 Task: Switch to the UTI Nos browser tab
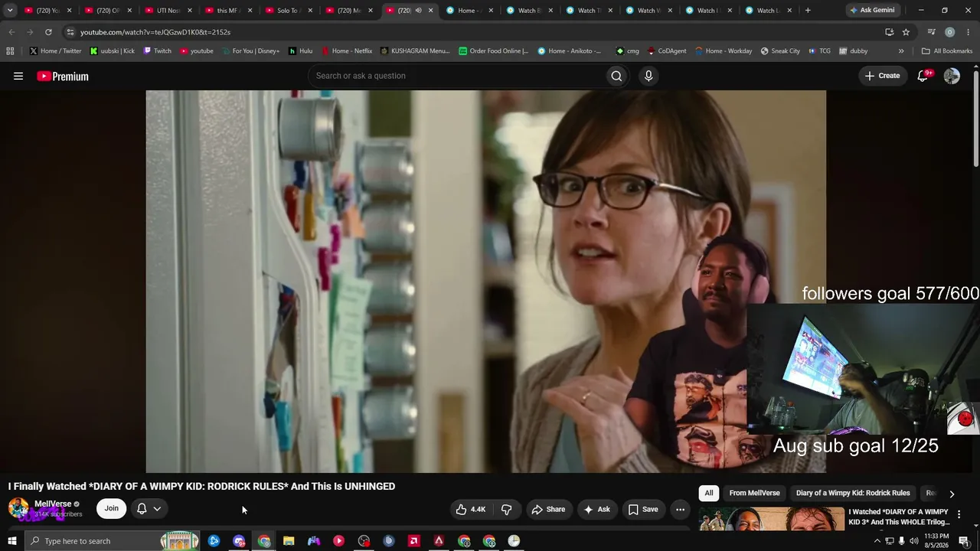[168, 11]
